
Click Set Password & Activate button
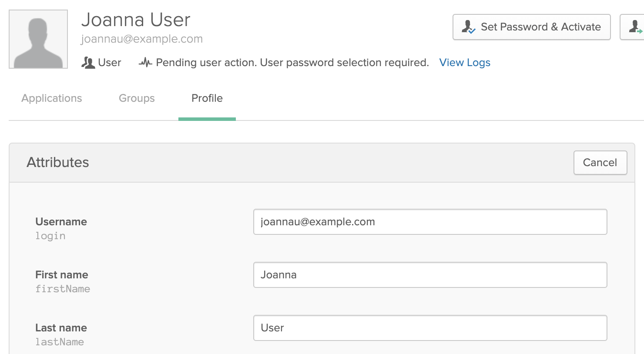[532, 27]
